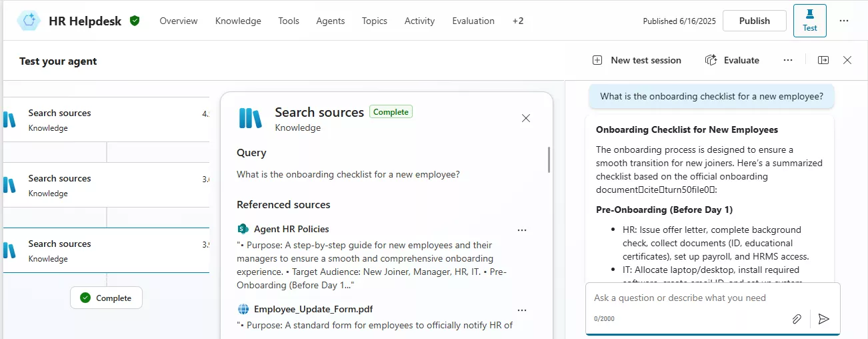
Task: Click the green verified shield icon
Action: (135, 21)
